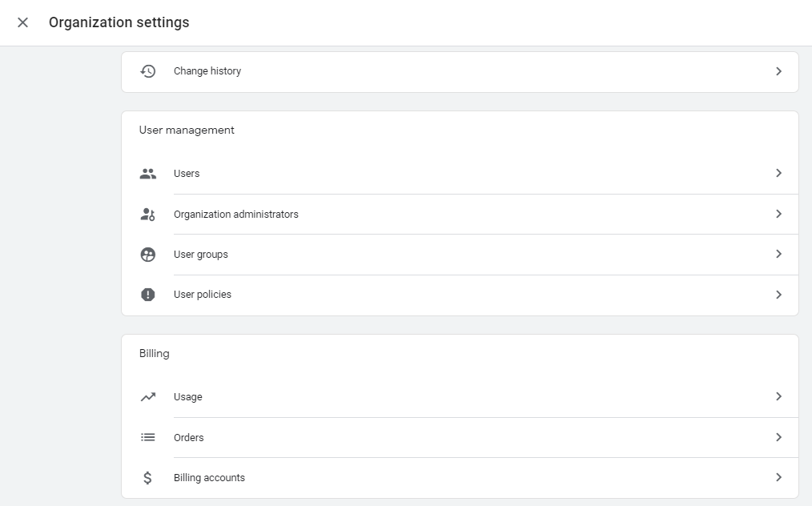Open Users via the right chevron
Screen dimensions: 812x506
point(778,173)
